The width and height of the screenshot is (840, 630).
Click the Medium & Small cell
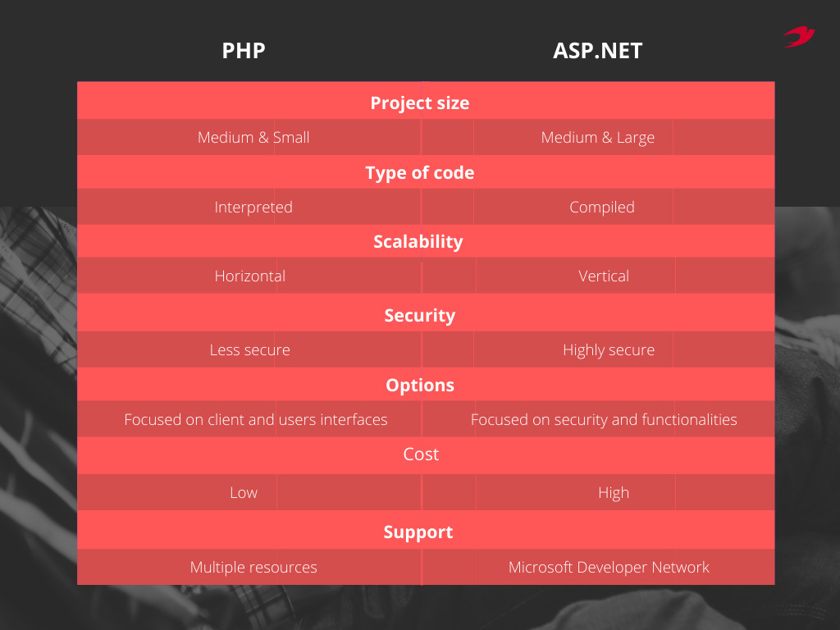click(253, 138)
